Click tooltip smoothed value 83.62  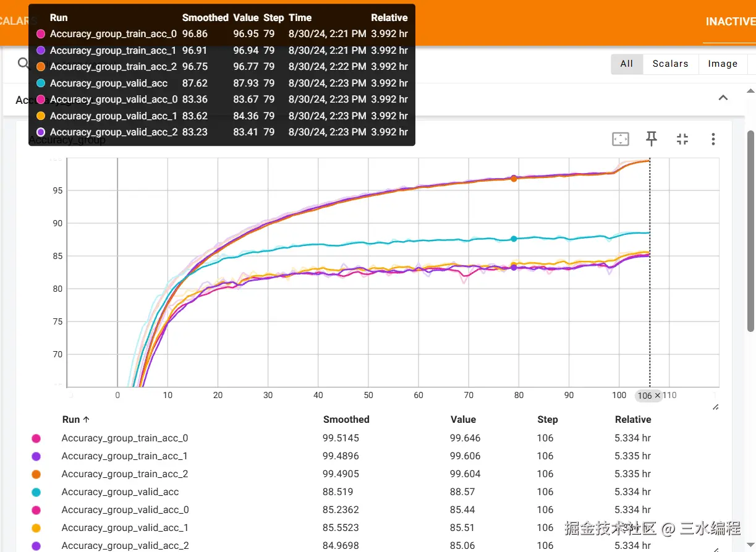195,116
